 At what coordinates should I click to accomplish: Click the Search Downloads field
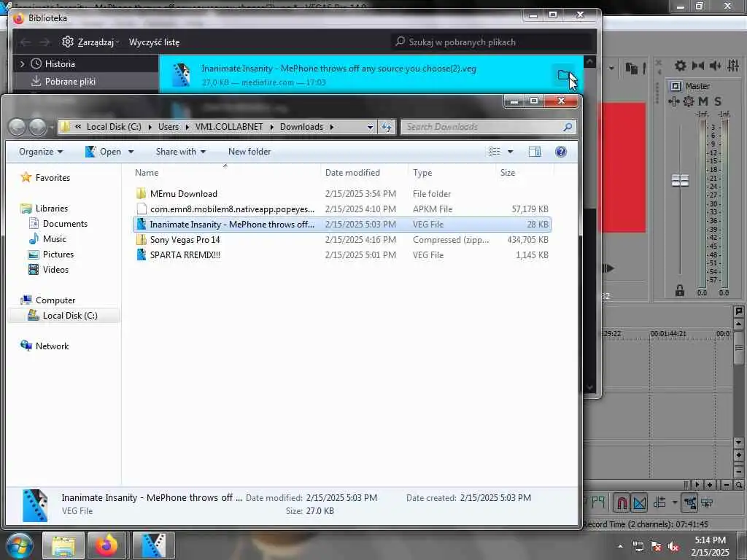point(488,127)
